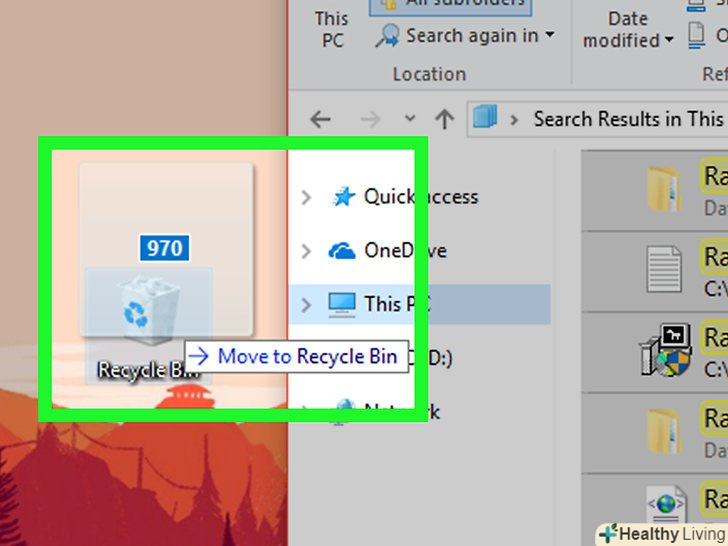Select Quick access in navigation pane
Image resolution: width=728 pixels, height=546 pixels.
[x=421, y=197]
